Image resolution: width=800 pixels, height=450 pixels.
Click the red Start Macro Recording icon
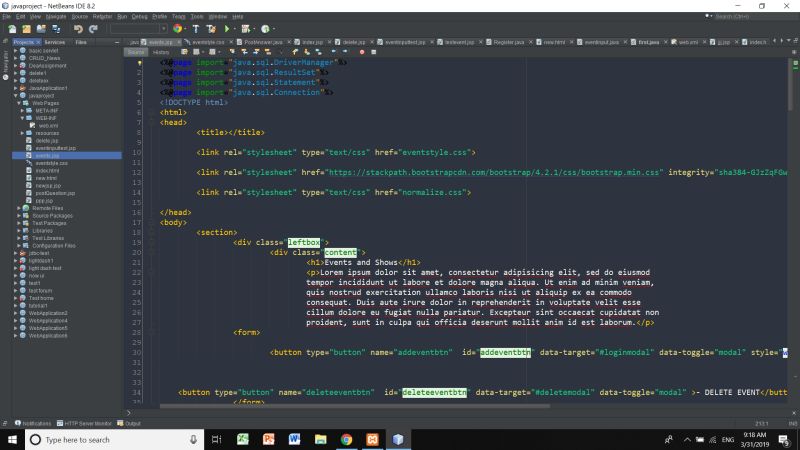tap(362, 52)
